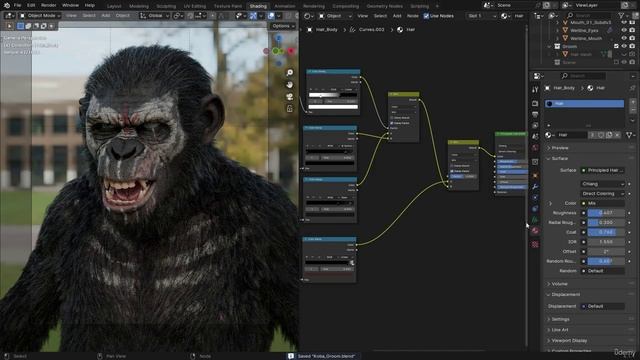
Task: Open the Slot 1 material slot dropdown
Action: [482, 16]
